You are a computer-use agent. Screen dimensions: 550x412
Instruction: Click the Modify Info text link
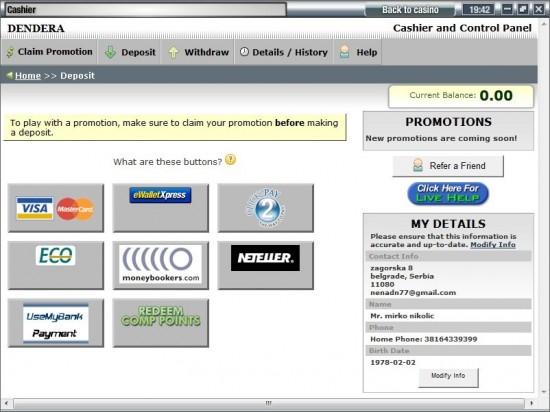(493, 245)
